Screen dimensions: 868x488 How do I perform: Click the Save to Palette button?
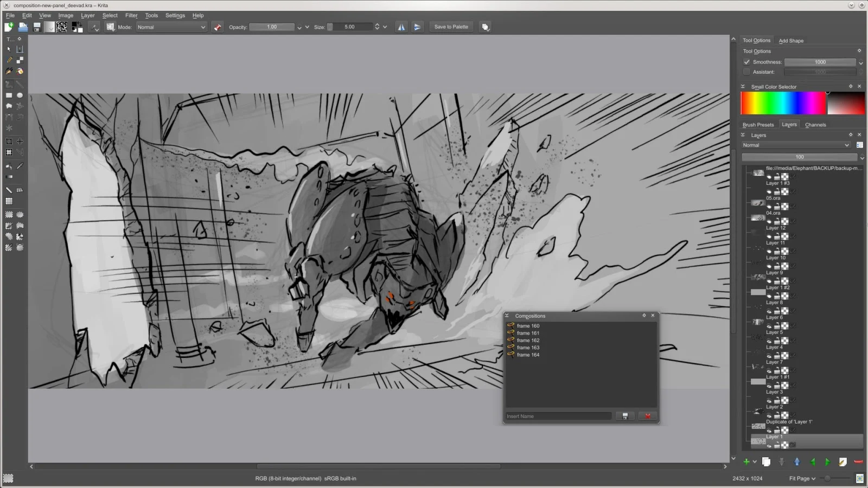point(451,27)
